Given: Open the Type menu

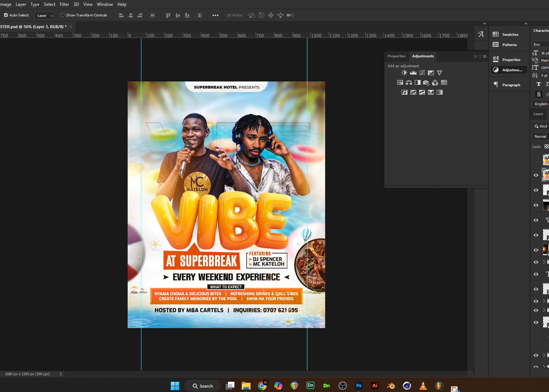Looking at the screenshot, I should [x=35, y=4].
